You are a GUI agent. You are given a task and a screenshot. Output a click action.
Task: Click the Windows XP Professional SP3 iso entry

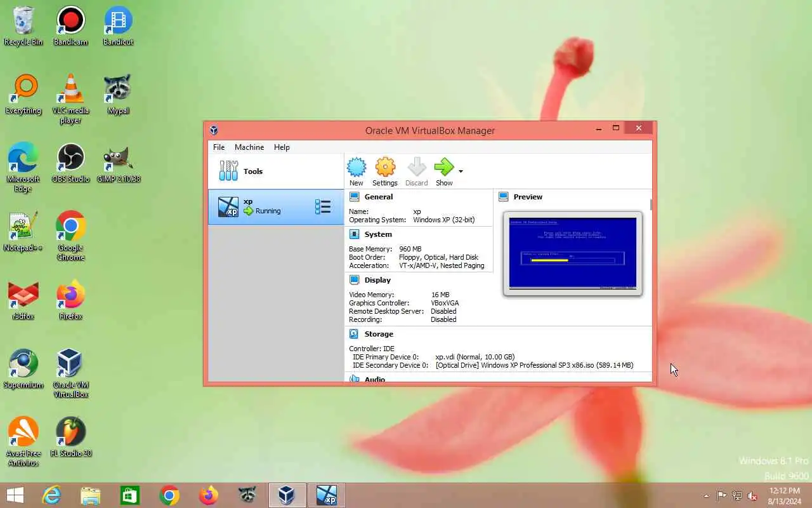click(534, 365)
